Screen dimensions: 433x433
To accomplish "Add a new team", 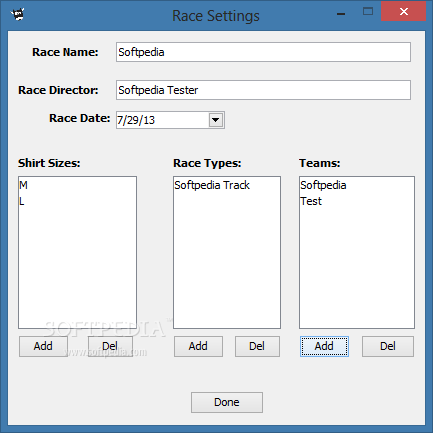I will click(x=324, y=346).
